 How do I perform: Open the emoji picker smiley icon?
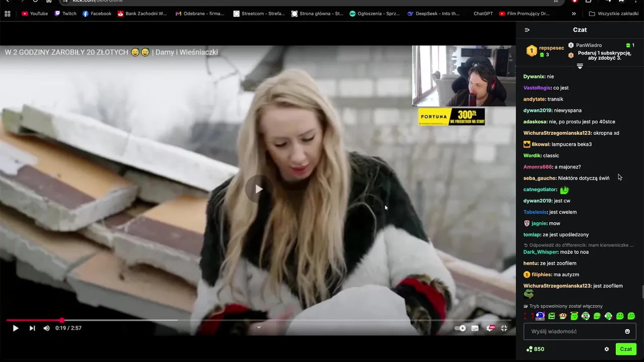pos(627,331)
